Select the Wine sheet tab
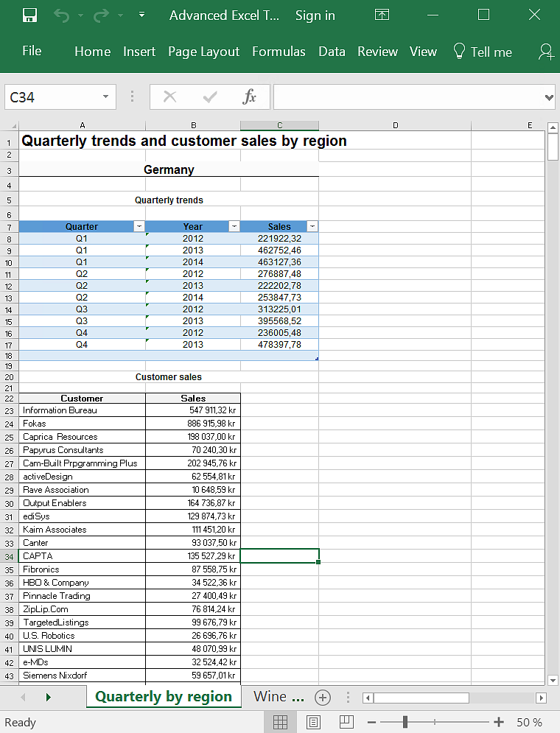Screen dimensions: 560x733 pos(279,697)
